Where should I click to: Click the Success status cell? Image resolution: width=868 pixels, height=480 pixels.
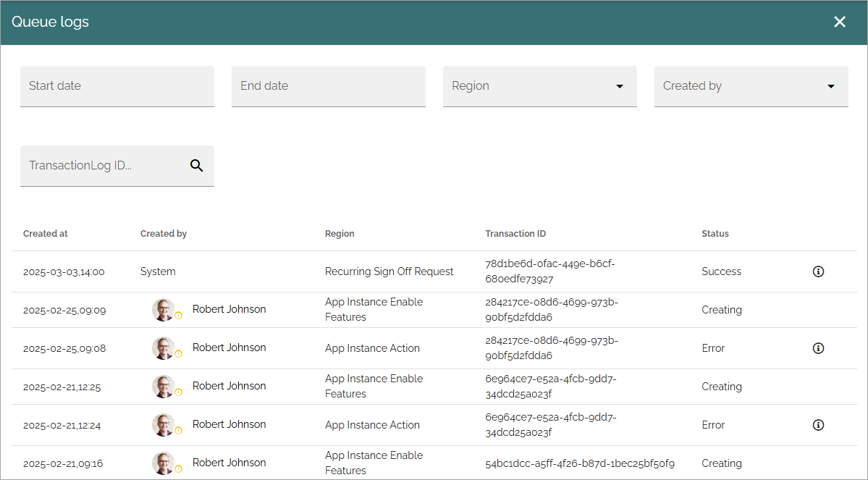pyautogui.click(x=721, y=271)
